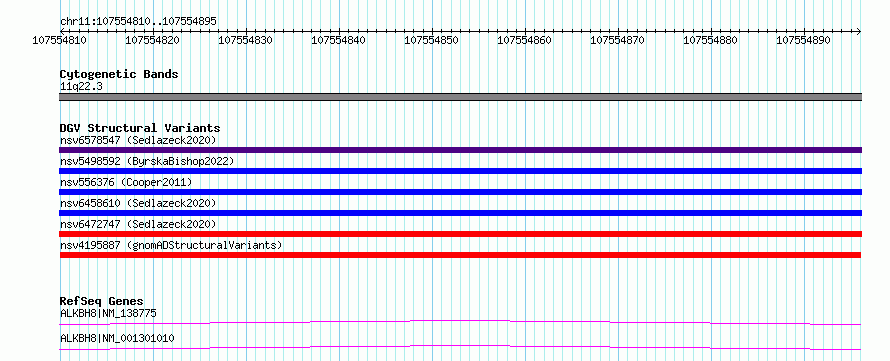
Task: Click ruler coordinate 107554820
Action: (153, 40)
